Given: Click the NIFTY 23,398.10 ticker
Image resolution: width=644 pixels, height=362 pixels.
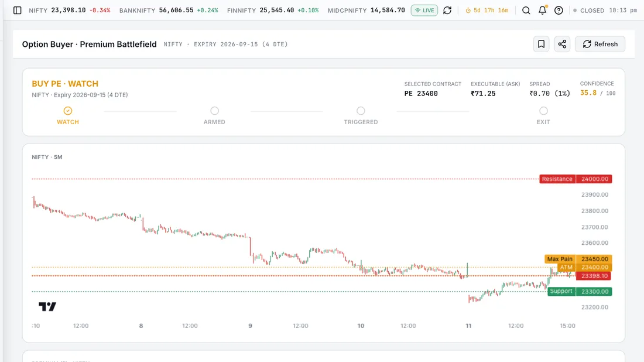Looking at the screenshot, I should [x=70, y=11].
